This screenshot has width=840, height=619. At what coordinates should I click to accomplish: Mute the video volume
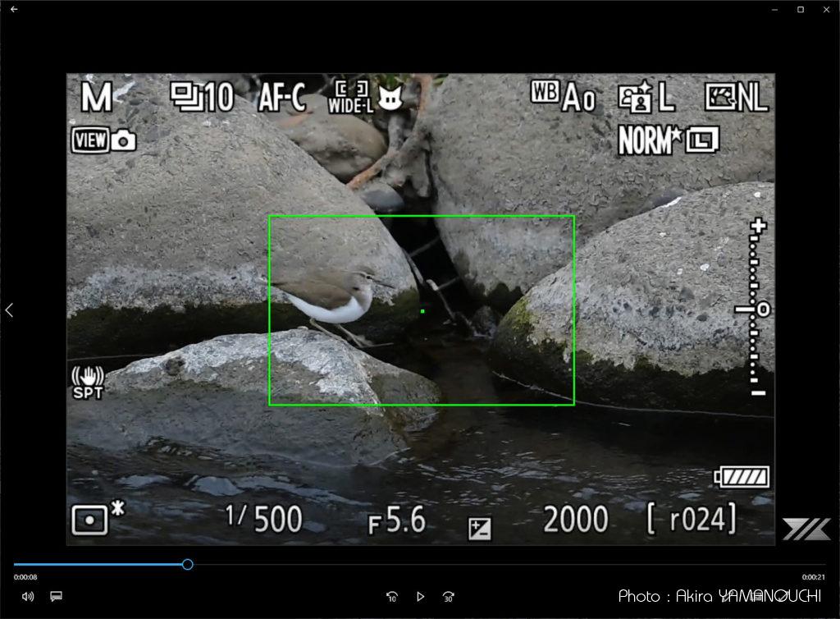click(x=28, y=597)
